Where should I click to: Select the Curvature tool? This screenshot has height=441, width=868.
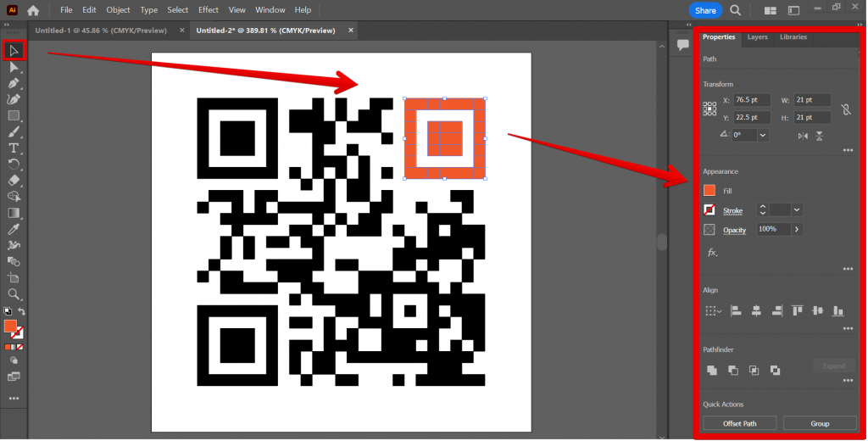[x=14, y=99]
